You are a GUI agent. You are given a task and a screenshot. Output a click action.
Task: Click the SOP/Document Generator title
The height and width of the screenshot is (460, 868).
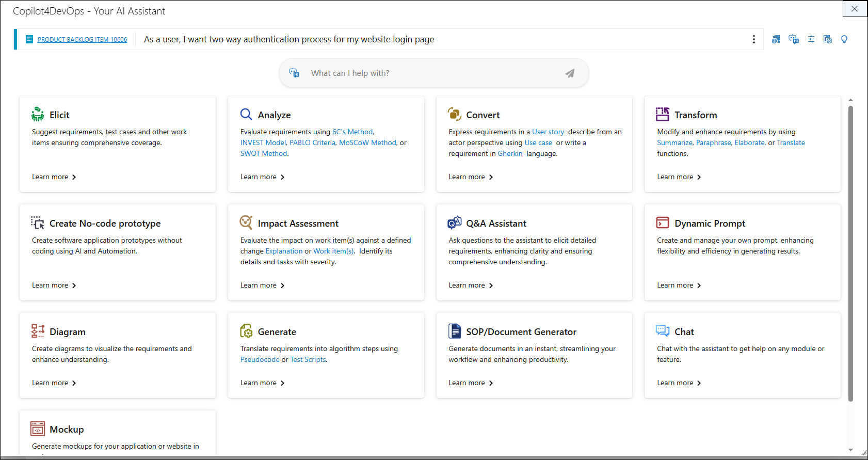(x=521, y=332)
